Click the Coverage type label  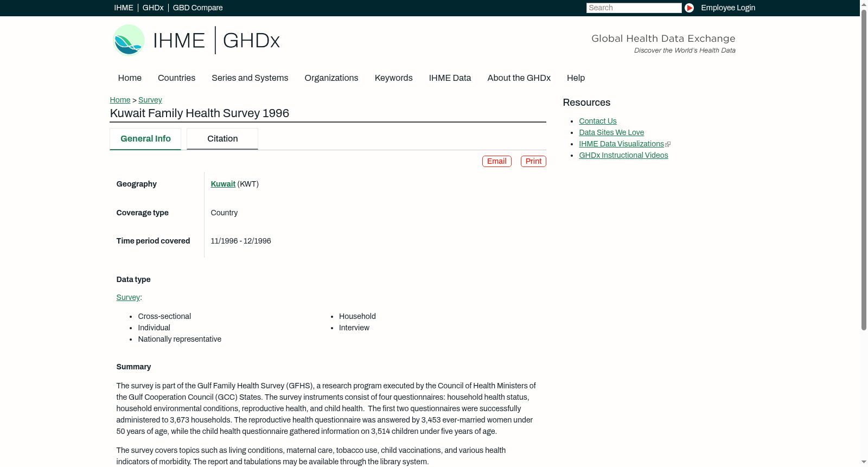coord(142,213)
